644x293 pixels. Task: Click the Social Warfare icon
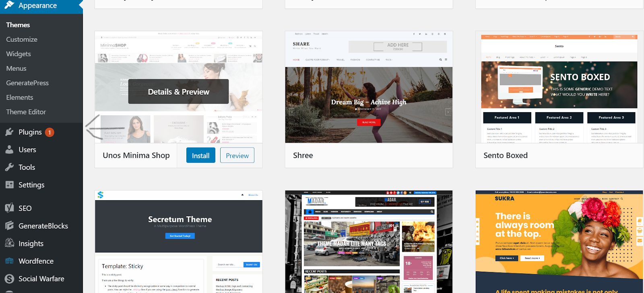tap(9, 279)
